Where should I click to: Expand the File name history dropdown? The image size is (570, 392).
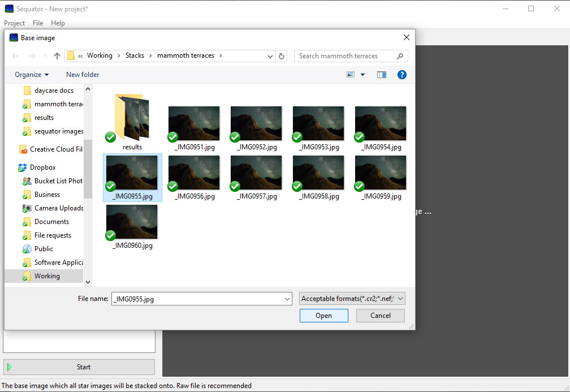click(x=287, y=299)
